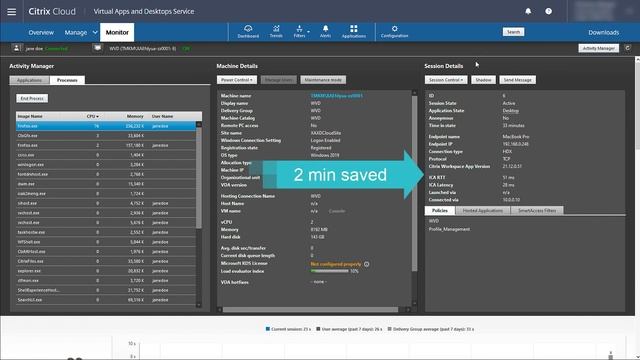Switch to Hosted Applications tab
Image resolution: width=640 pixels, height=360 pixels.
click(482, 210)
